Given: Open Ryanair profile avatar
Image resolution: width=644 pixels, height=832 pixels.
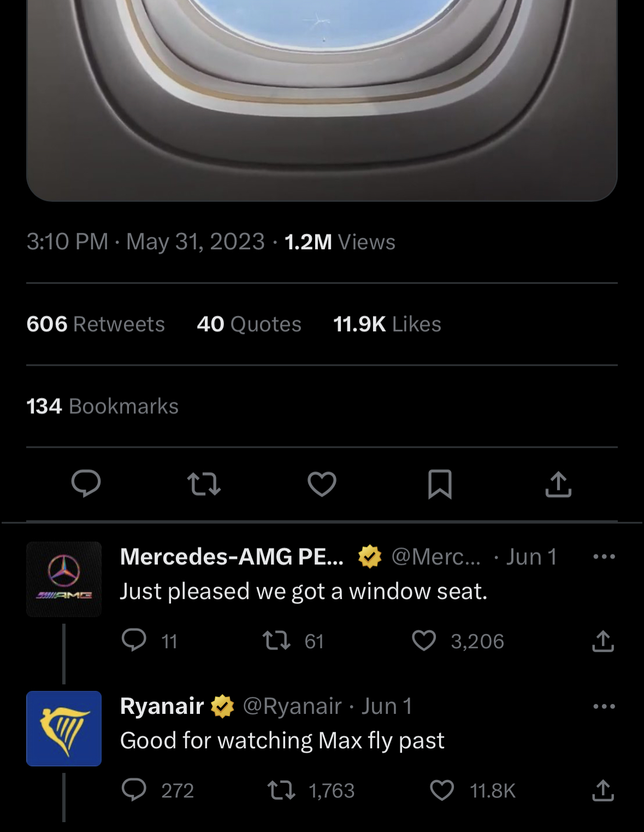Looking at the screenshot, I should click(64, 728).
